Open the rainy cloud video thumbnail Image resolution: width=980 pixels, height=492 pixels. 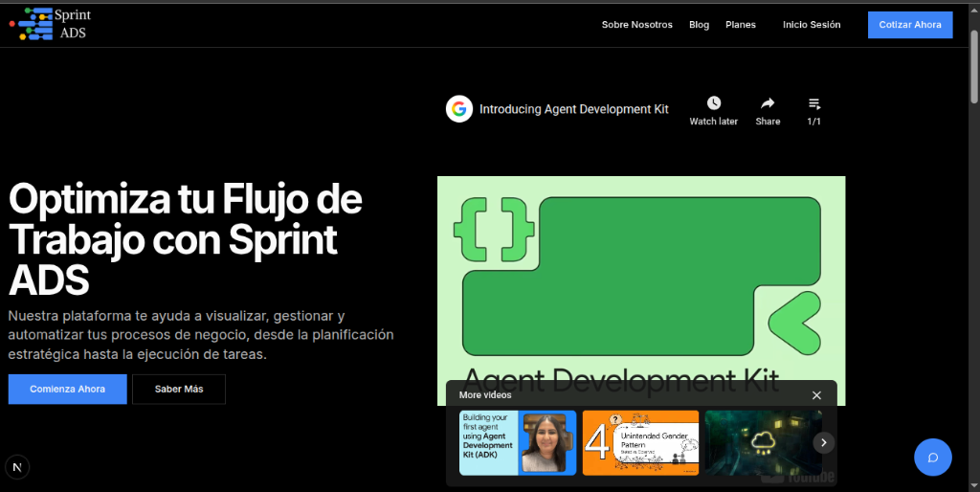763,442
